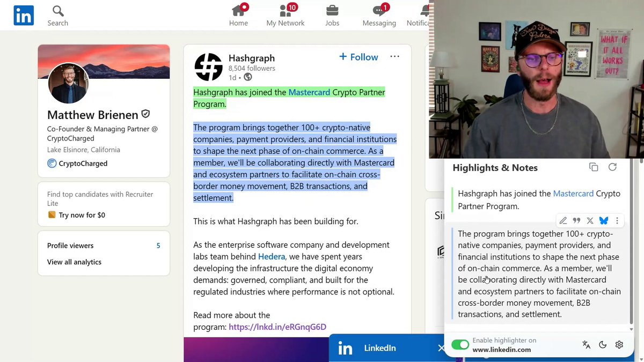Click "Find top candidates with Recruiter Lite"
The height and width of the screenshot is (362, 644).
100,198
